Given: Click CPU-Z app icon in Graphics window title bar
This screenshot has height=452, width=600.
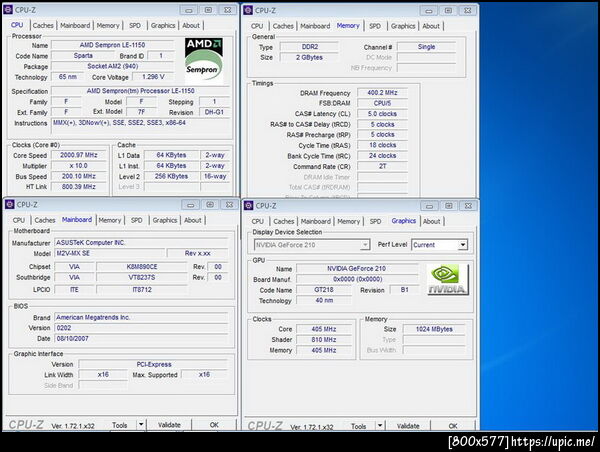Looking at the screenshot, I should click(x=248, y=206).
